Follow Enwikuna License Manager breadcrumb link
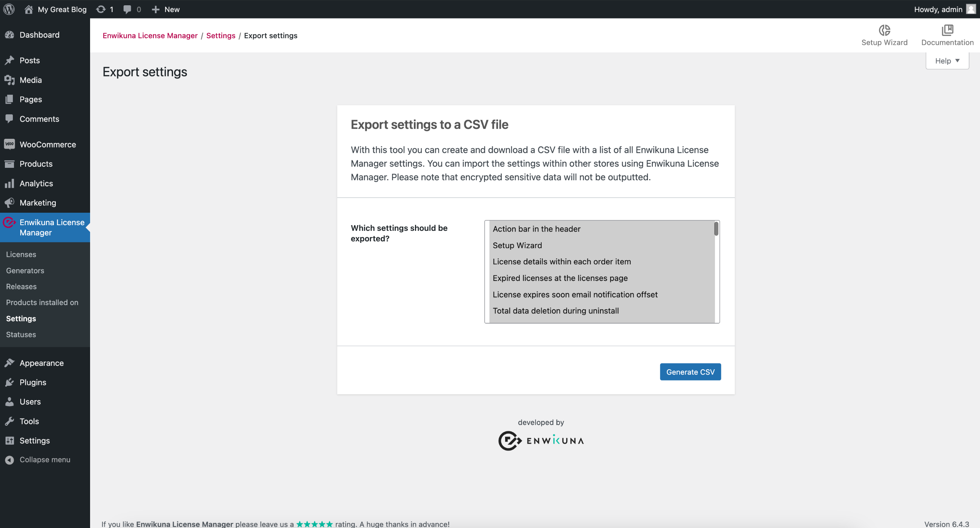 click(150, 35)
